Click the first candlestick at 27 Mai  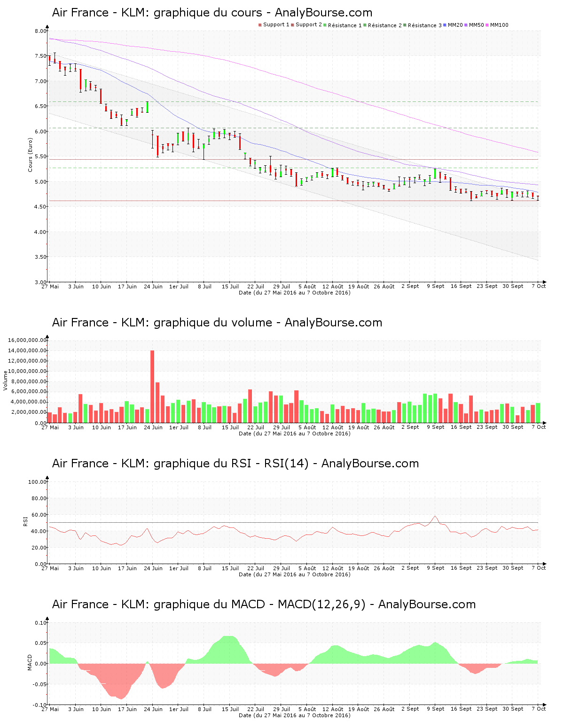(49, 60)
